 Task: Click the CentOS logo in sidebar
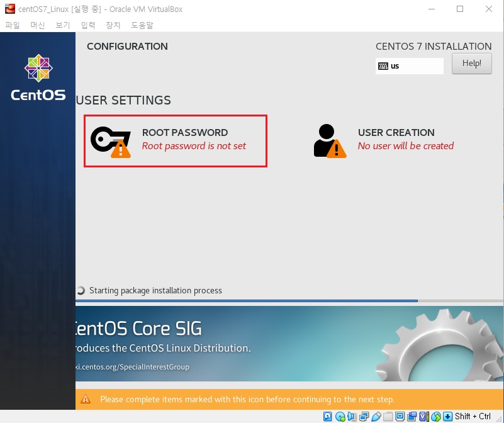(x=38, y=77)
